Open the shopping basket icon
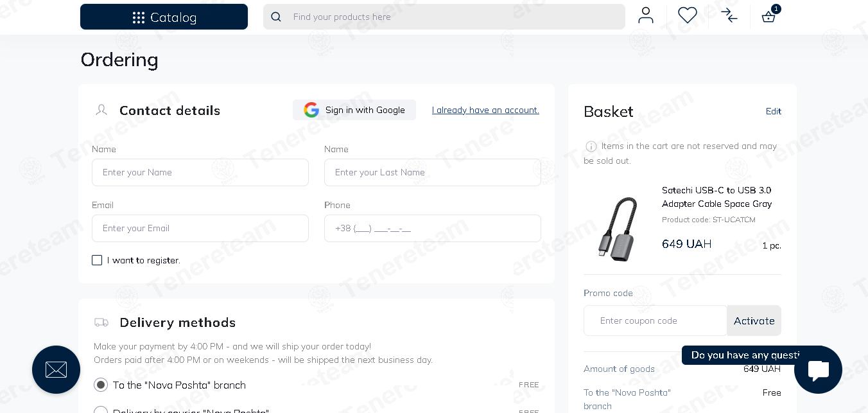The width and height of the screenshot is (868, 413). point(768,17)
